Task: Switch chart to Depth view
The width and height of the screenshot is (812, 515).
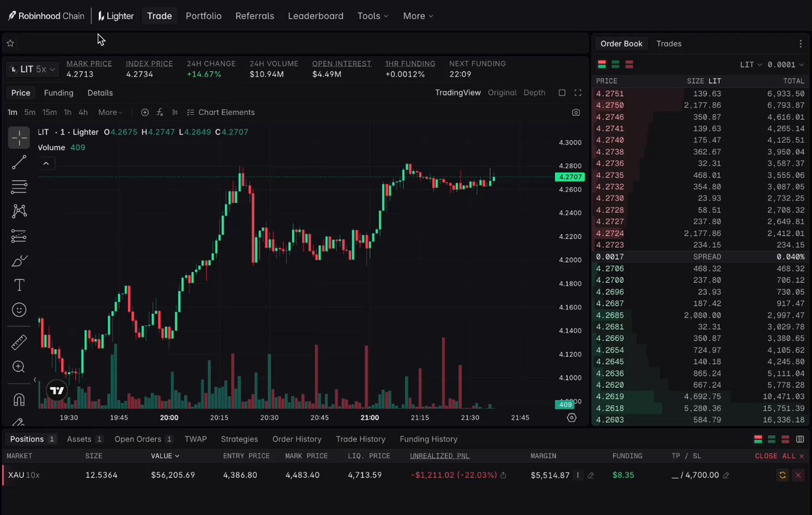Action: 534,93
